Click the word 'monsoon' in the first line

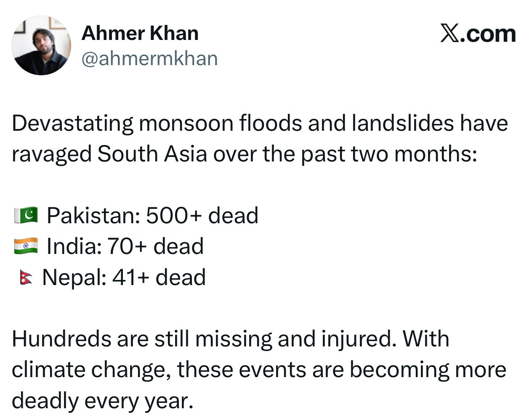[x=186, y=123]
